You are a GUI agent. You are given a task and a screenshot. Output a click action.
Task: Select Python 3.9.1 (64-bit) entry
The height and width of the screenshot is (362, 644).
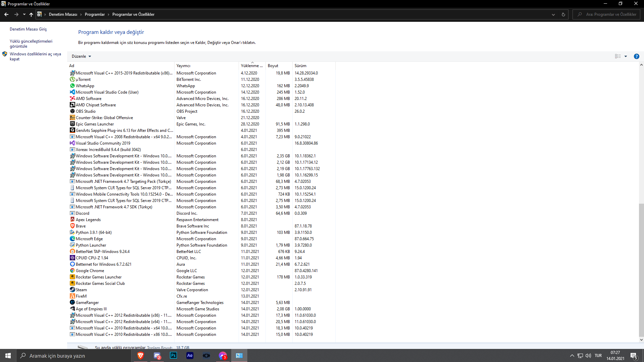(x=201, y=232)
